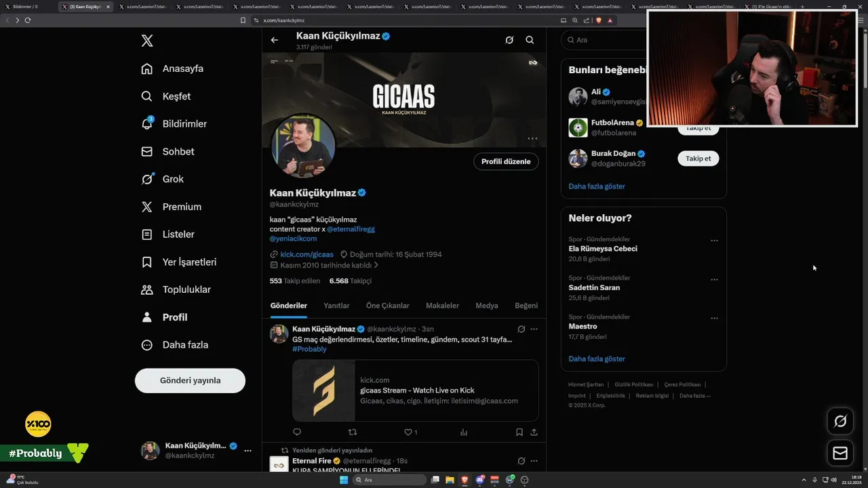
Task: Open the Anasayfa home icon in sidebar
Action: click(x=146, y=68)
